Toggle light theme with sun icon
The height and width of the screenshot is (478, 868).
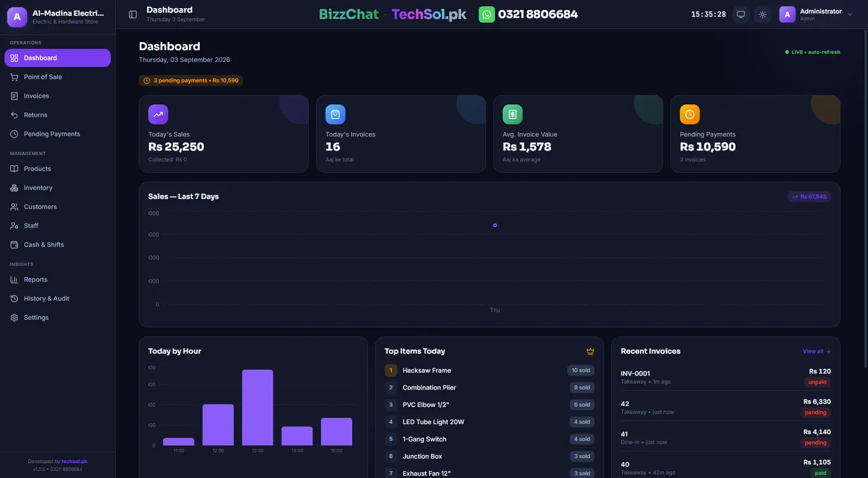click(763, 14)
